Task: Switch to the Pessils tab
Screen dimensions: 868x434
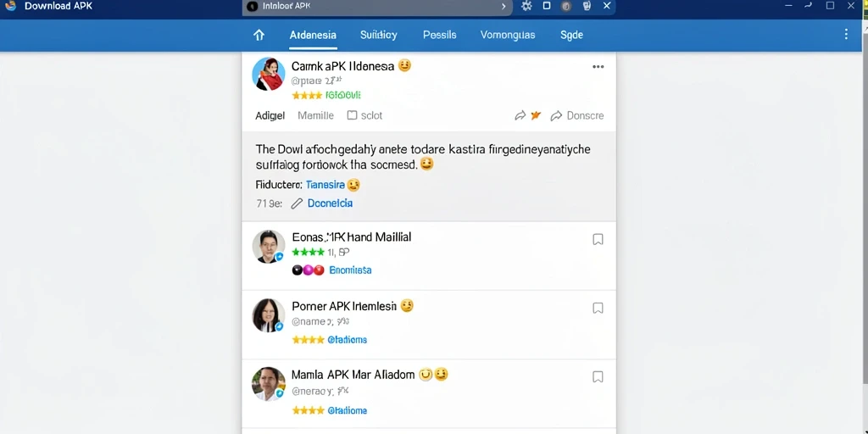Action: pos(440,35)
